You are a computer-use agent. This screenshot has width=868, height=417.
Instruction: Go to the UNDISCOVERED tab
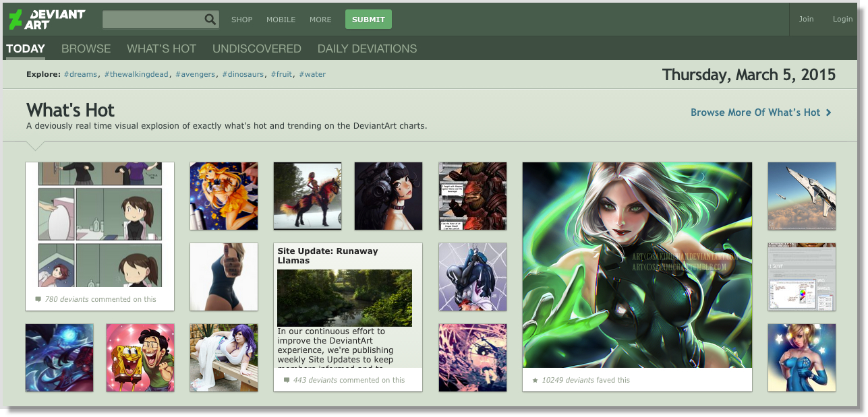click(257, 49)
